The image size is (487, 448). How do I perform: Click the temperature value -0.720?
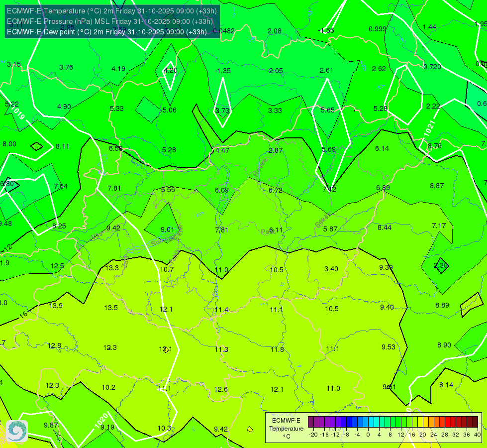pyautogui.click(x=431, y=67)
